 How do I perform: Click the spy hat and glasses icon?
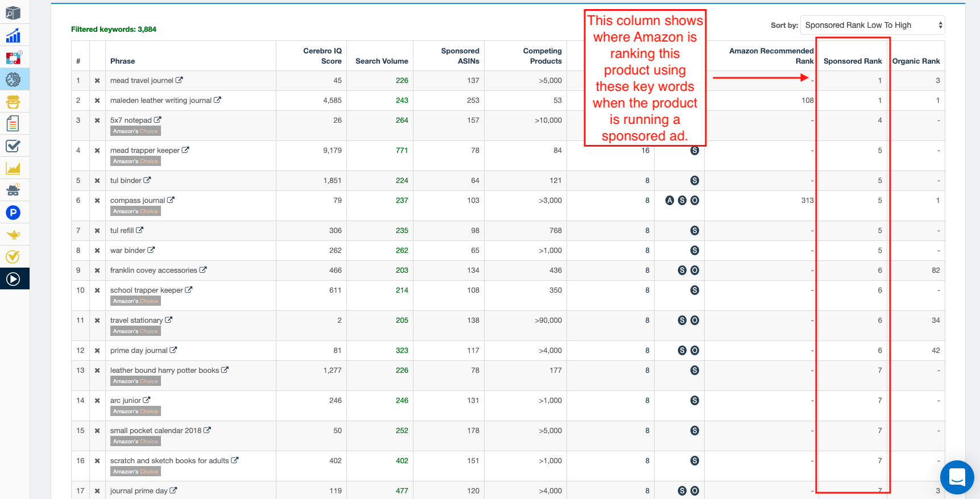pyautogui.click(x=13, y=190)
